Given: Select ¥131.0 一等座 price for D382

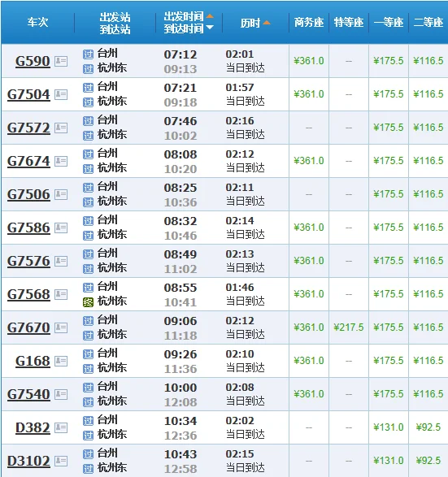Looking at the screenshot, I should (389, 427).
